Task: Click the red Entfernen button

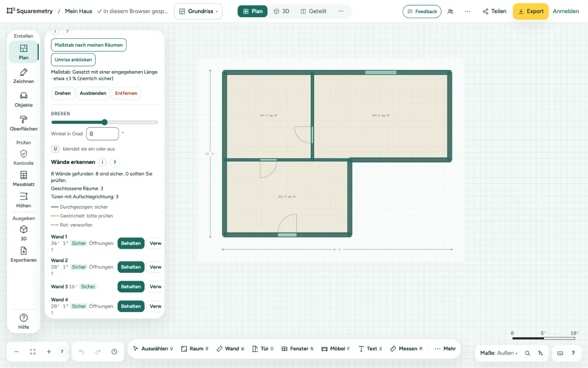Action: click(126, 93)
